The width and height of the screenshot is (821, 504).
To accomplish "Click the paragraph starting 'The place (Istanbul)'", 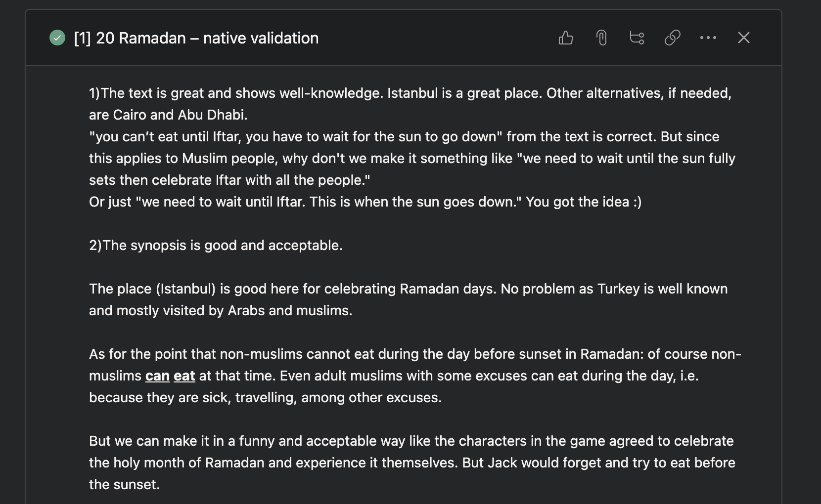I will coord(409,299).
